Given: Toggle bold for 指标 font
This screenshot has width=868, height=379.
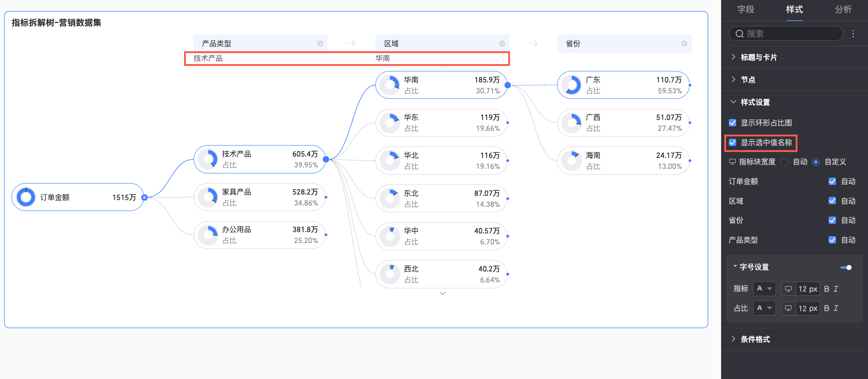Looking at the screenshot, I should (826, 289).
